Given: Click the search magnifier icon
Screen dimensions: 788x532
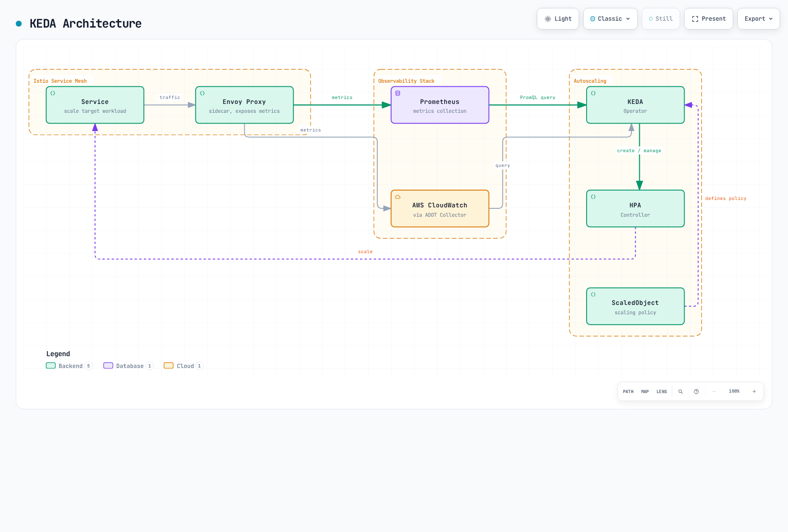Looking at the screenshot, I should (681, 392).
